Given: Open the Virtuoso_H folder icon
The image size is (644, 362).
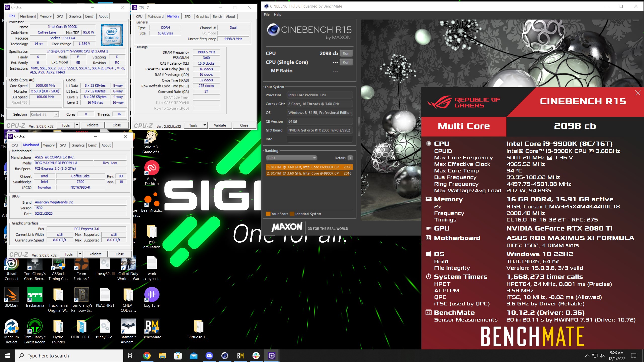Looking at the screenshot, I should (x=198, y=329).
